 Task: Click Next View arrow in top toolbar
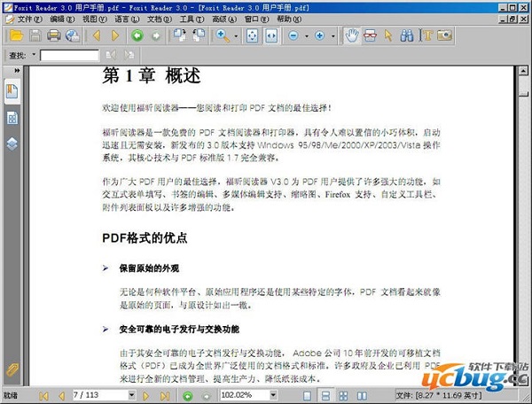156,35
